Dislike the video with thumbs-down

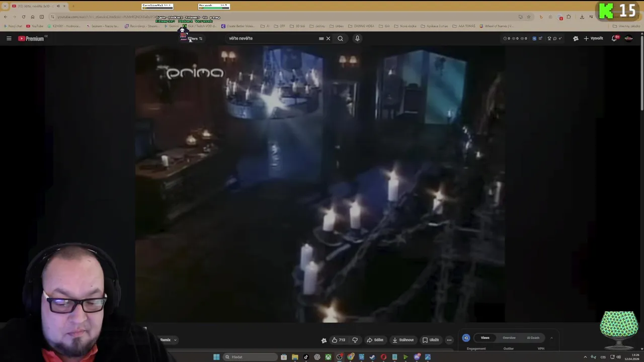tap(355, 340)
